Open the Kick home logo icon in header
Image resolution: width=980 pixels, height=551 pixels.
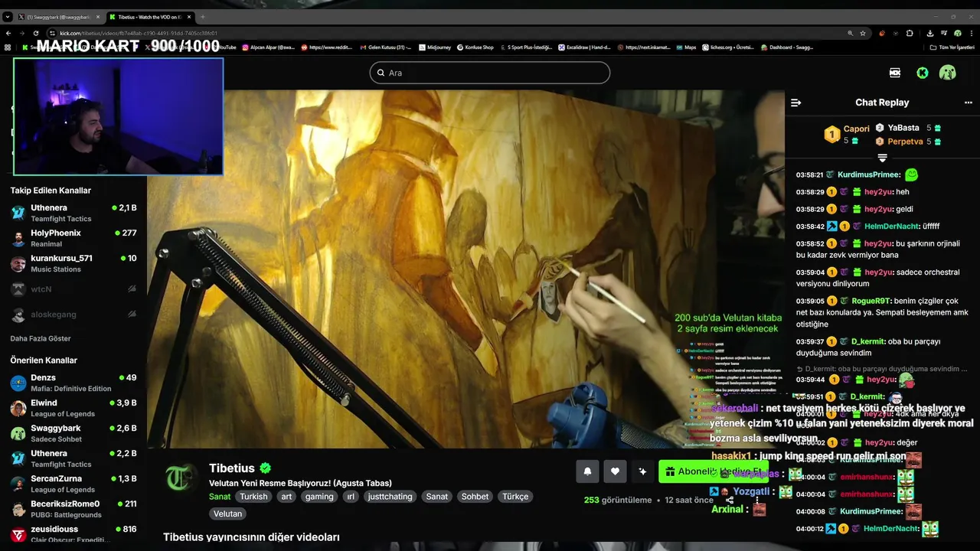(x=923, y=73)
